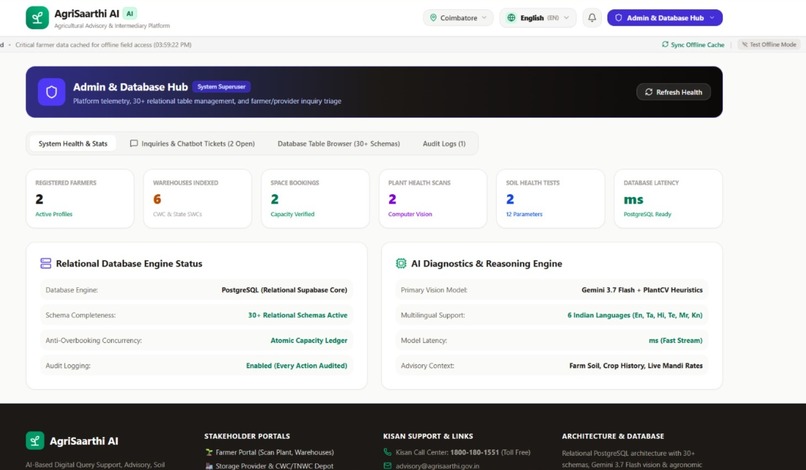
Task: Click 'Capacity Verified' under Space Bookings
Action: click(x=292, y=214)
